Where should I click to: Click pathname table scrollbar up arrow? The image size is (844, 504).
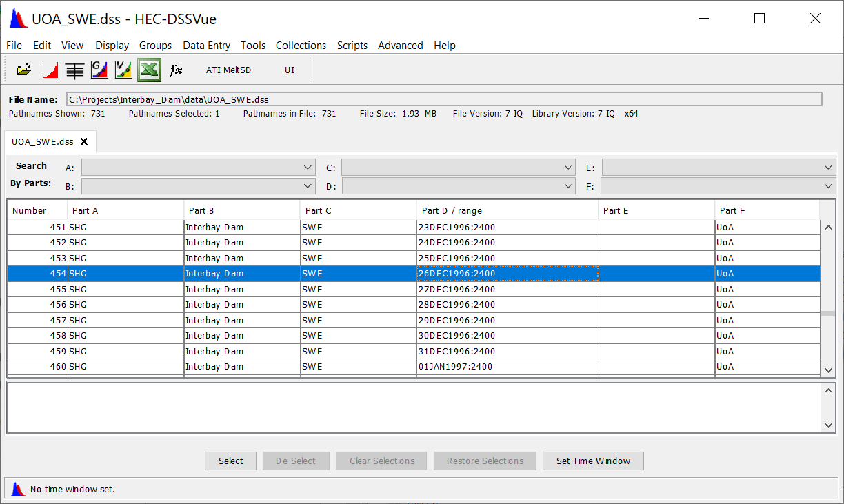tap(828, 228)
